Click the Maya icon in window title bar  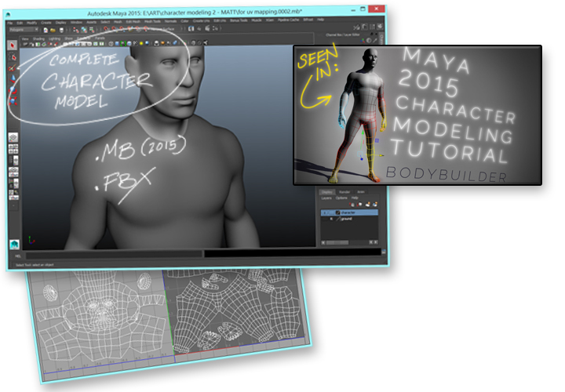[8, 14]
